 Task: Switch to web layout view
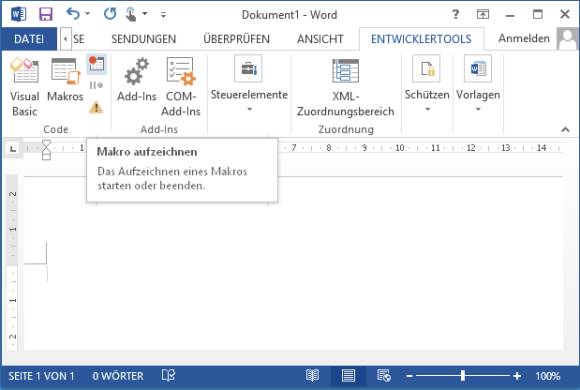point(384,376)
